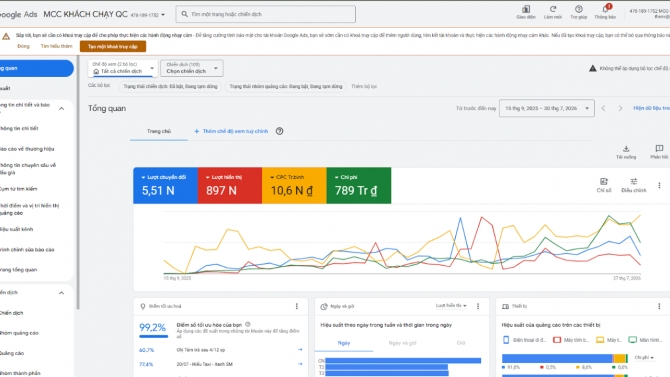Click the Tìm hiểu thêm link

56,46
